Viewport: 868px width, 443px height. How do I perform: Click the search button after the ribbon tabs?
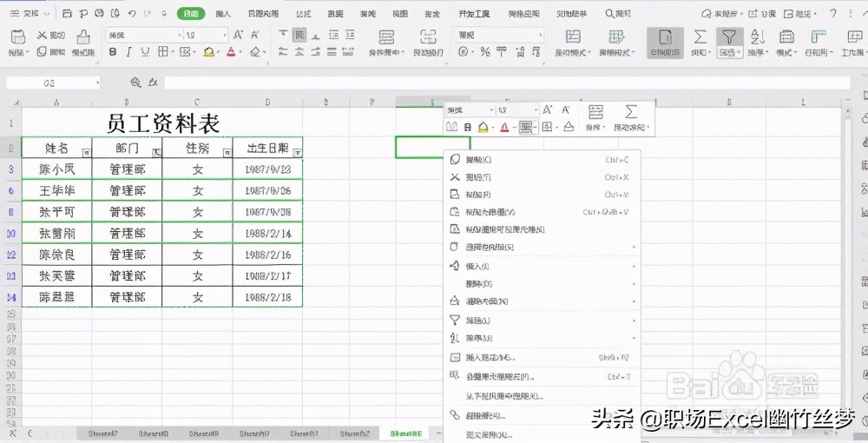coord(618,13)
